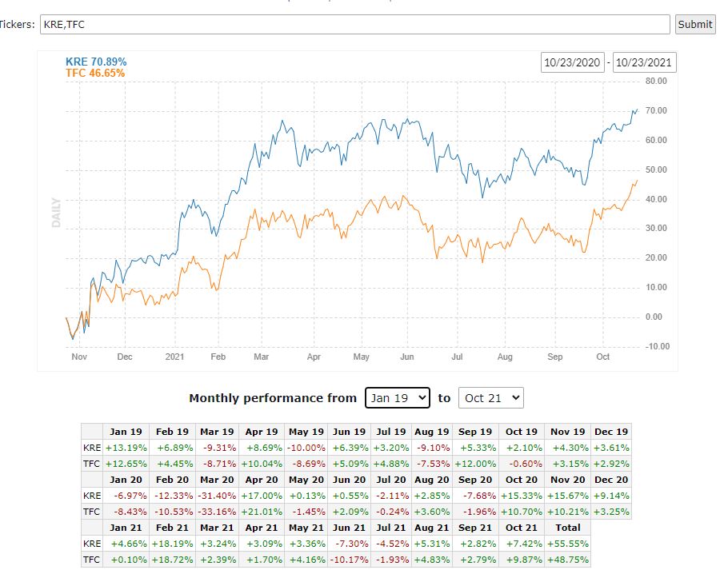Click the Monthly performance from heading
The width and height of the screenshot is (728, 578).
(273, 397)
